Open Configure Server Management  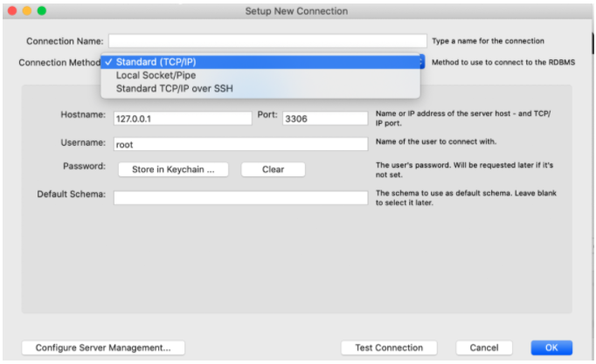(x=103, y=347)
